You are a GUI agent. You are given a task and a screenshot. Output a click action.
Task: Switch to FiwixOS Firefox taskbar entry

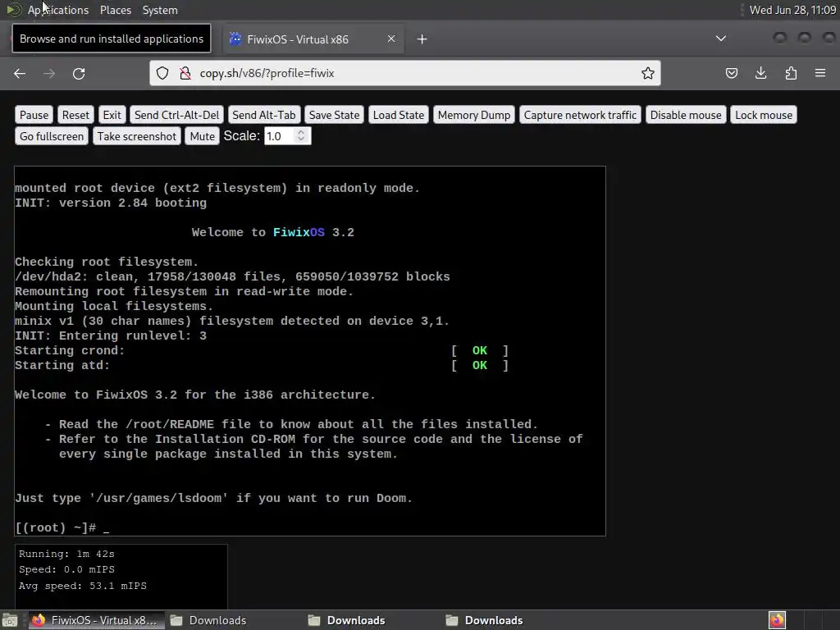click(x=95, y=620)
